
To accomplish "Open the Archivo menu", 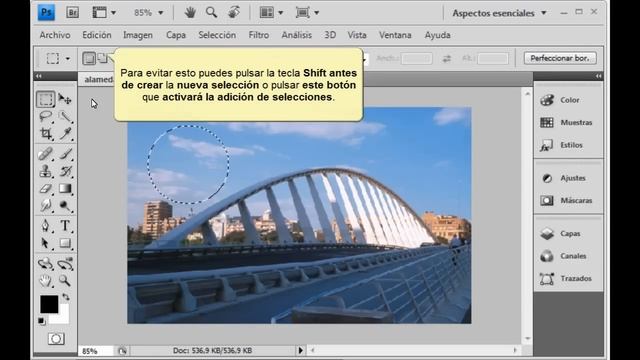I will [x=55, y=35].
